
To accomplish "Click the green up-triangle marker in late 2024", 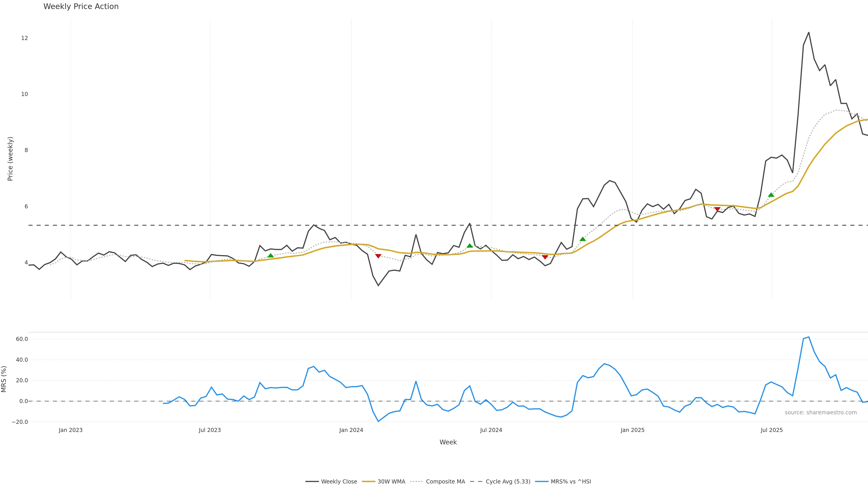I will [x=583, y=239].
